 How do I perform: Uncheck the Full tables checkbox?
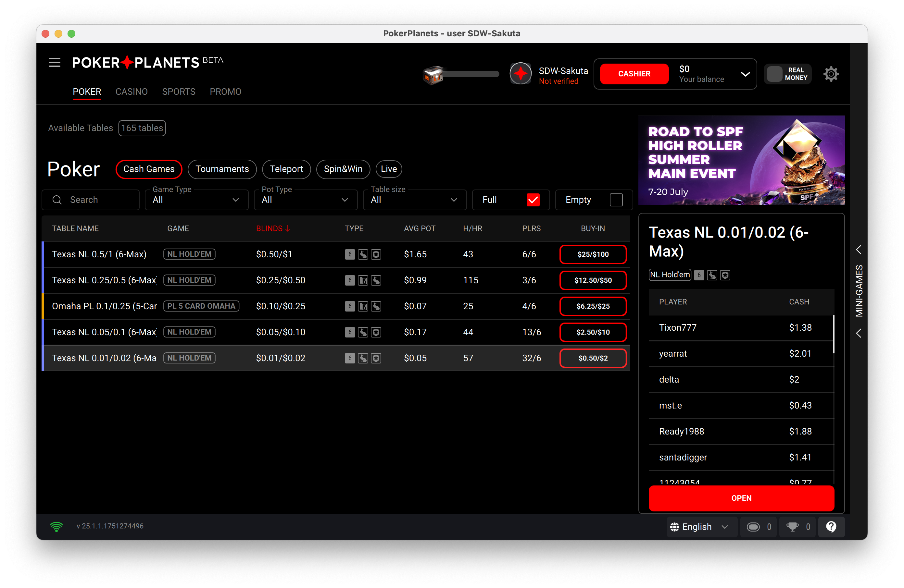click(533, 200)
